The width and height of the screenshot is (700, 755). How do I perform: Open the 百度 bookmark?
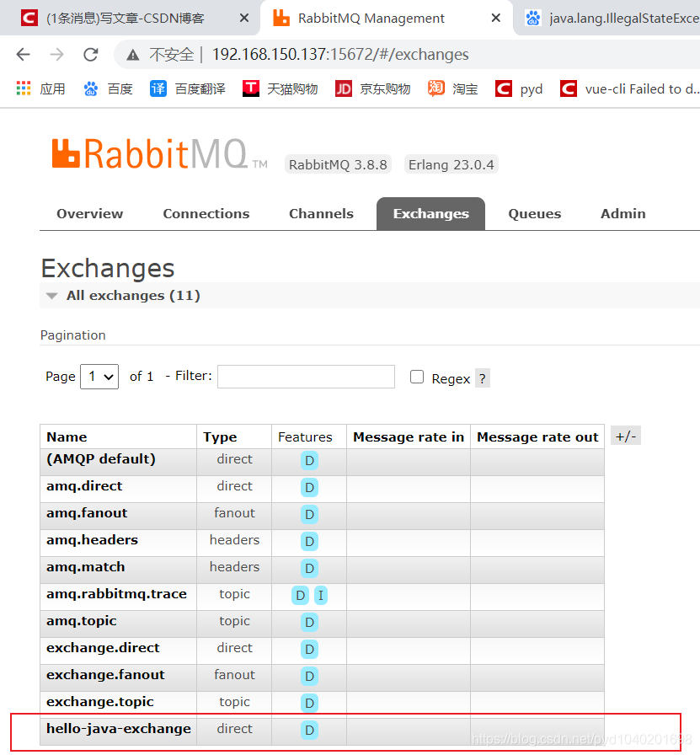(x=109, y=89)
